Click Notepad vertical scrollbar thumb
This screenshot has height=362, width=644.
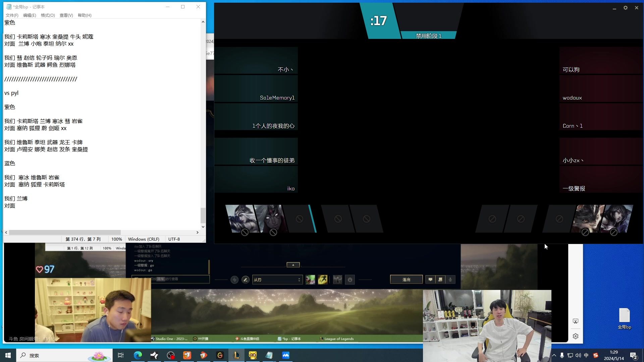coord(203,215)
